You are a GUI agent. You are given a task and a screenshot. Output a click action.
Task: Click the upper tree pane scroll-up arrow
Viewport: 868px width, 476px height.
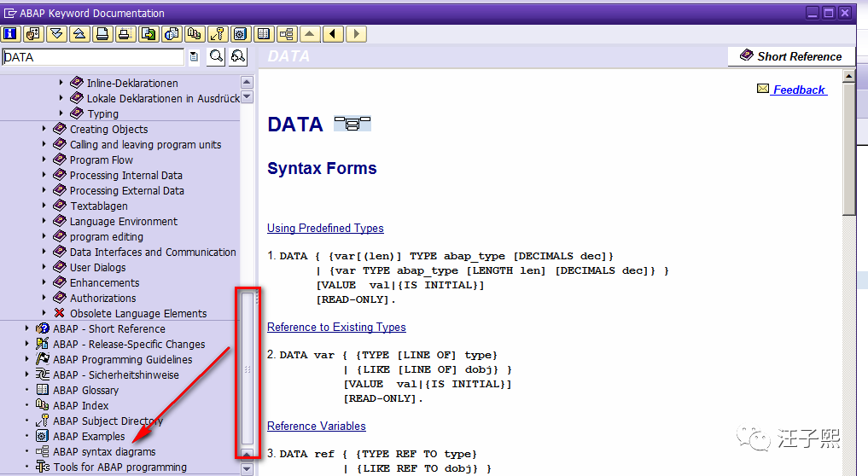[247, 83]
